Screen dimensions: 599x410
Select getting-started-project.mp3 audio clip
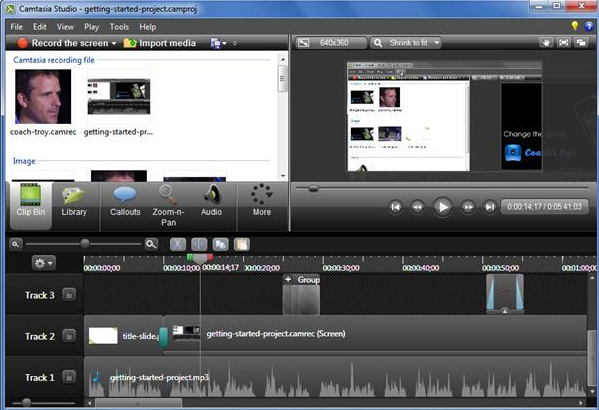point(335,378)
